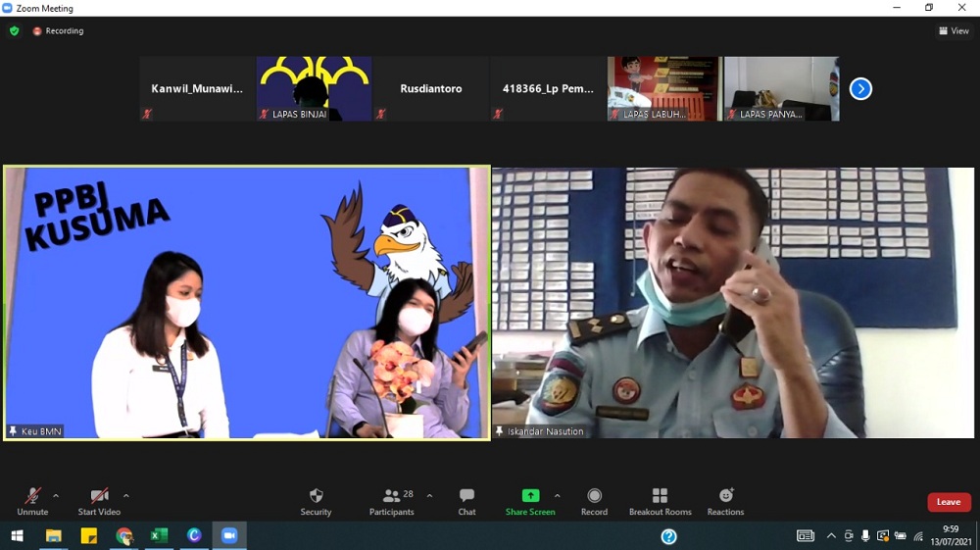Expand audio options arrow beside Unmute
Screen dimensions: 980x550
(56, 496)
